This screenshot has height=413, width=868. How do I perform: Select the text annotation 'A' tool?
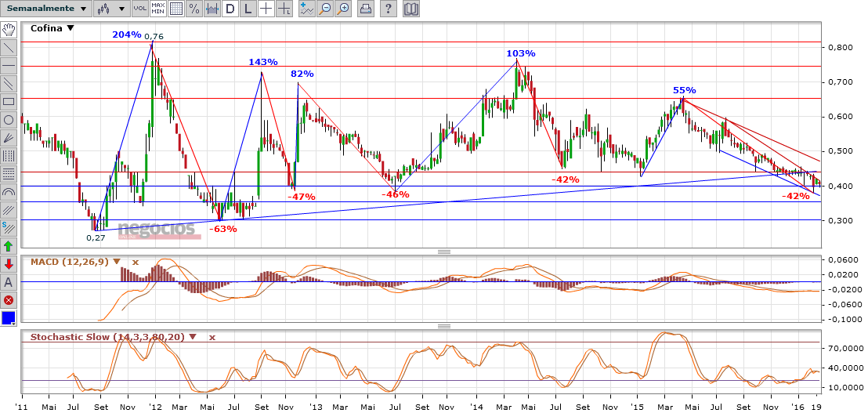pos(9,282)
